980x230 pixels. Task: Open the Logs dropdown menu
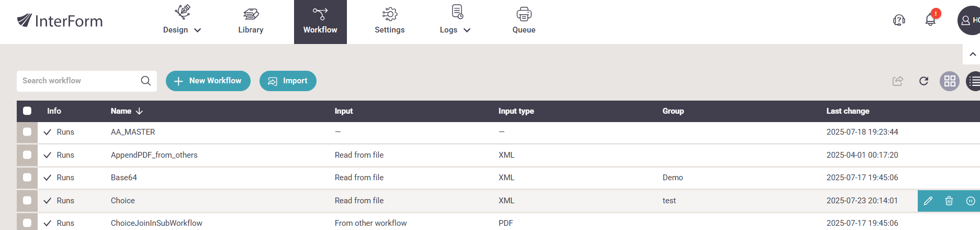pos(455,21)
